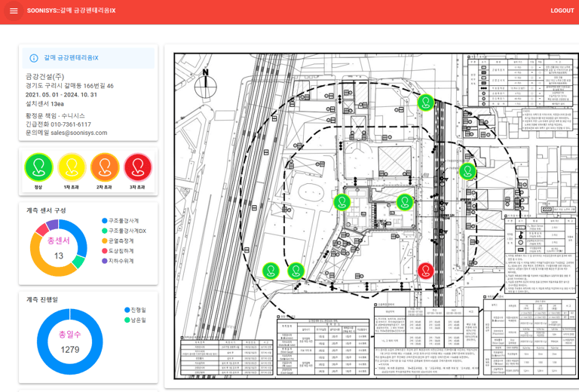Select the green 정상 status icon
Viewport: 579px width, 392px height.
coord(38,167)
